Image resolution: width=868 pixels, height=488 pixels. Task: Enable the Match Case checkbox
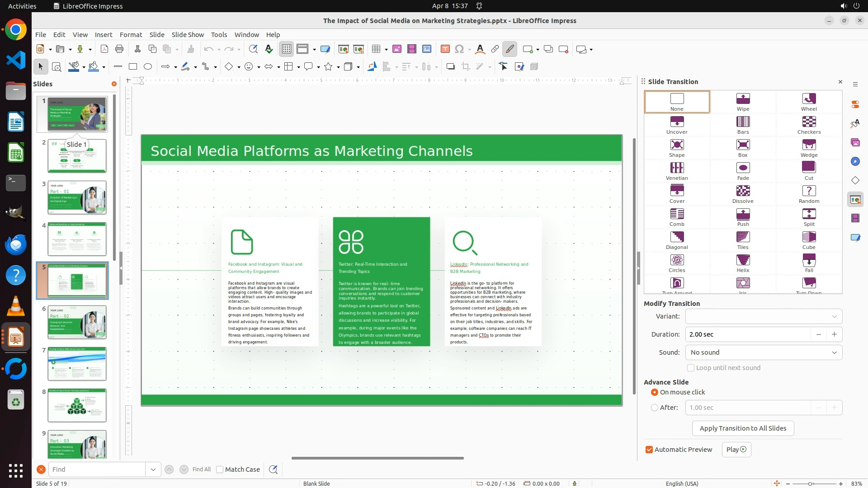220,469
